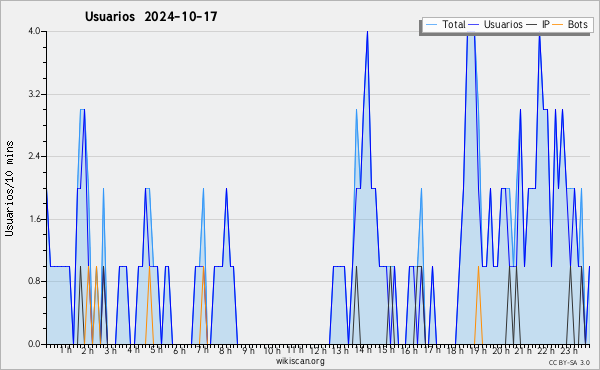
Task: Click the '2 h' x-axis label
Action: (x=87, y=350)
